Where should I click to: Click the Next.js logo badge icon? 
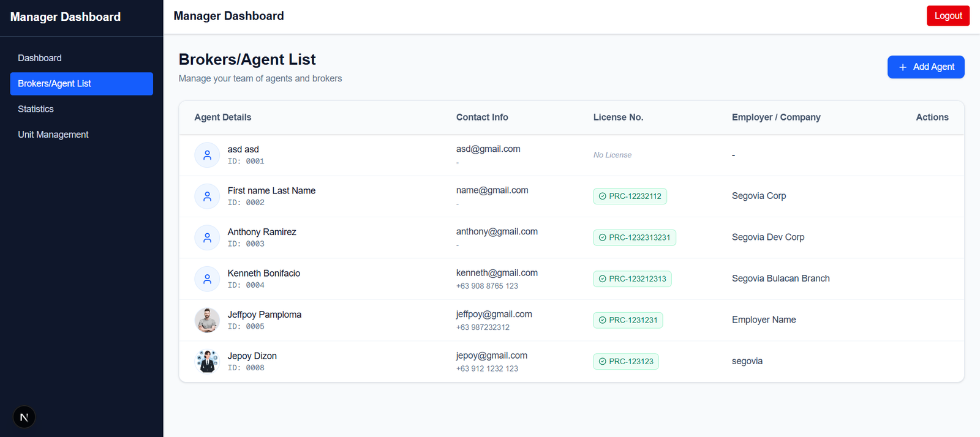pyautogui.click(x=24, y=417)
